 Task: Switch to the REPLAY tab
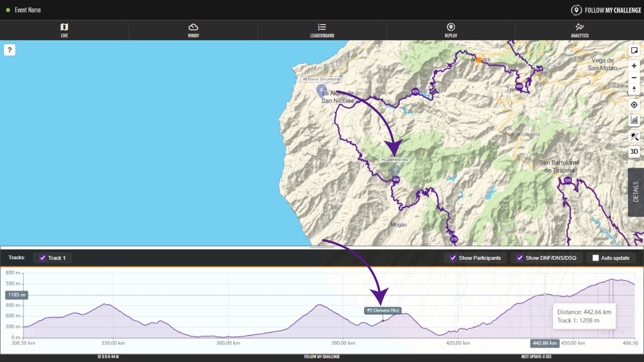[x=451, y=30]
